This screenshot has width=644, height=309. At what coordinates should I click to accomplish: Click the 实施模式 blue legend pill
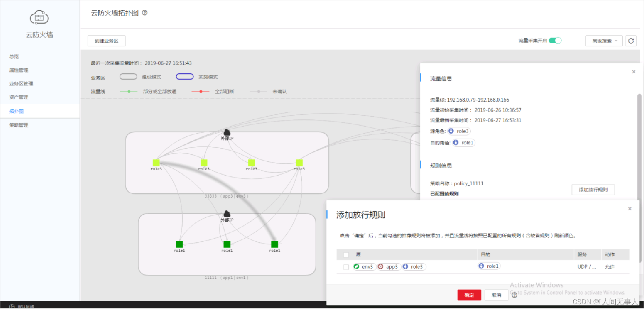(185, 77)
